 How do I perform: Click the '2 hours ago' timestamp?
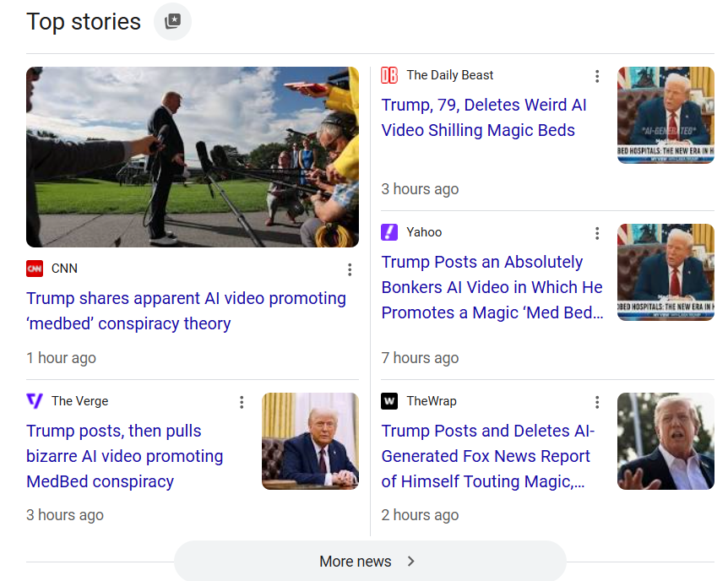(x=421, y=515)
